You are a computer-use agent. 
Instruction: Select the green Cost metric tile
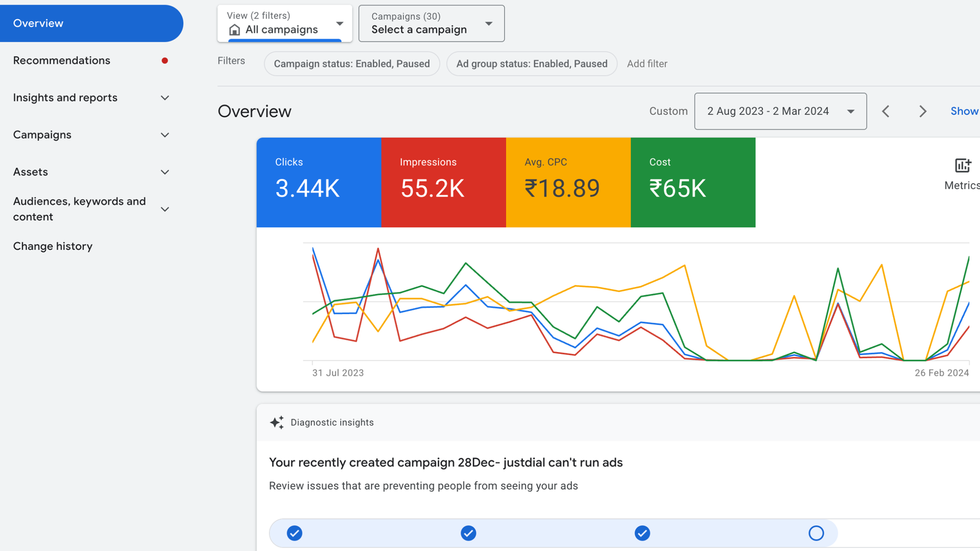693,182
